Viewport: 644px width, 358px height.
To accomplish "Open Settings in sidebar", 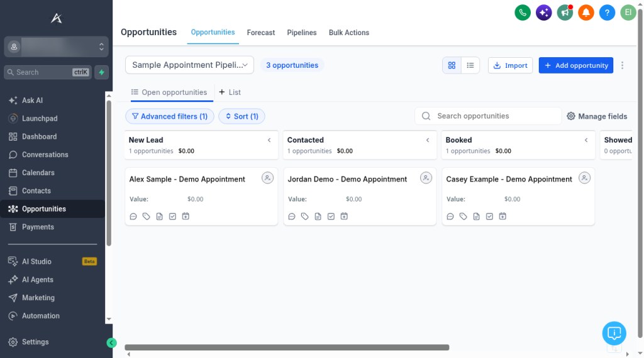I will coord(53,342).
